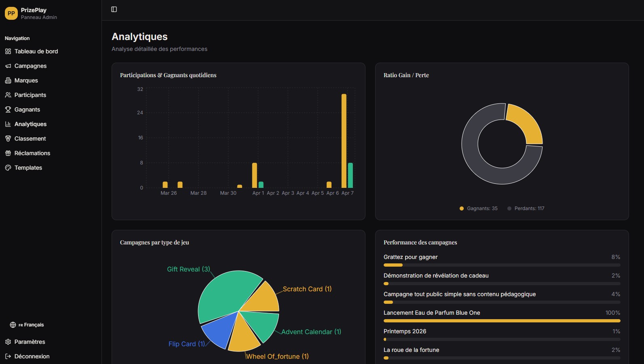The image size is (644, 364).
Task: Toggle the sidebar collapse icon
Action: tap(114, 9)
